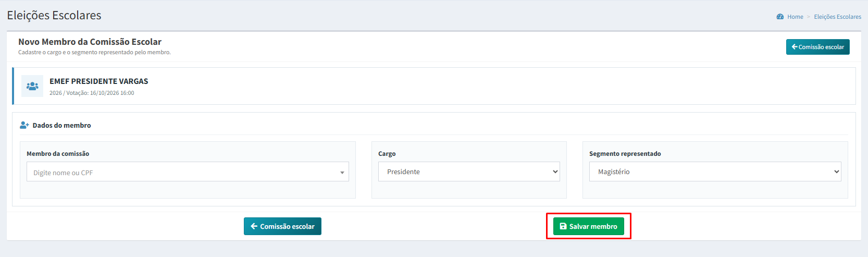This screenshot has width=868, height=257.
Task: Click the Cargo field label
Action: coord(387,154)
